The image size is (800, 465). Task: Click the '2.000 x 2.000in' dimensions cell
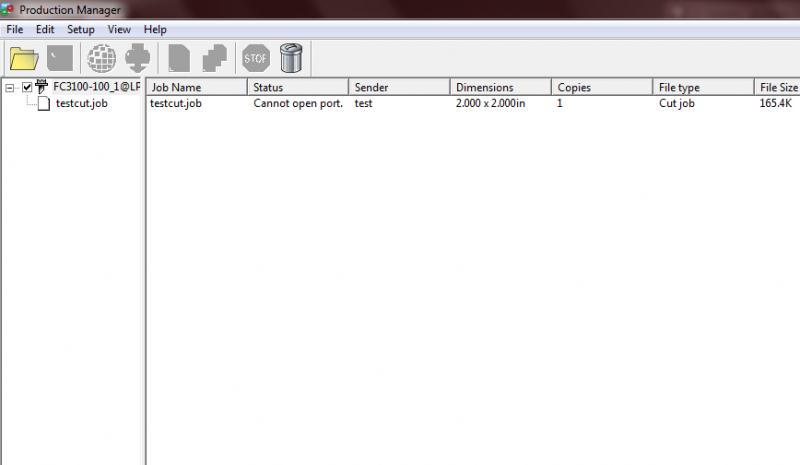coord(490,103)
